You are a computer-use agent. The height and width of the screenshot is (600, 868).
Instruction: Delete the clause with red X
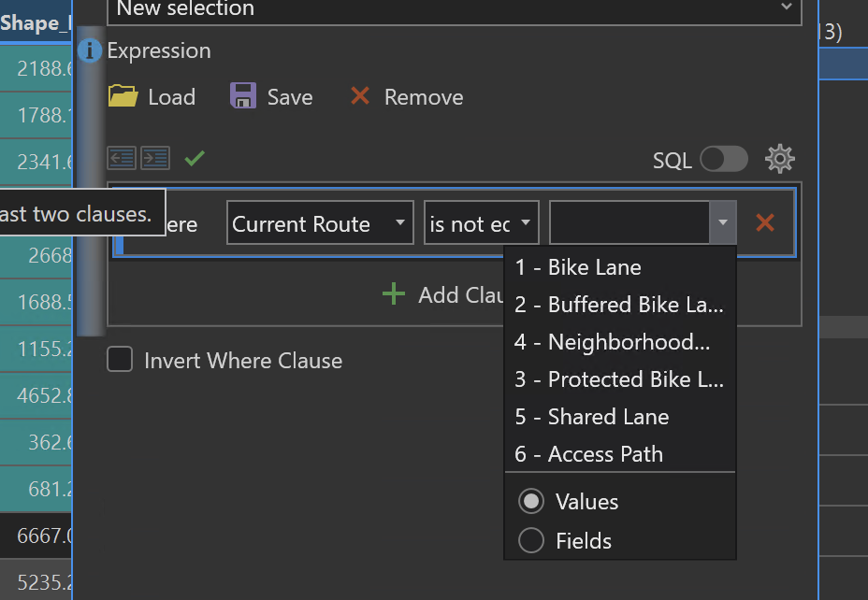click(x=765, y=223)
